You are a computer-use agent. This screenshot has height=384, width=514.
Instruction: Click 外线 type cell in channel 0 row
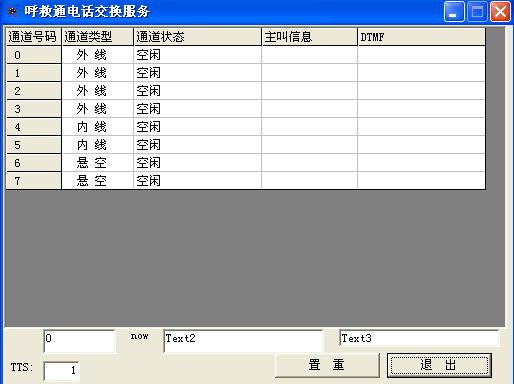tap(98, 55)
